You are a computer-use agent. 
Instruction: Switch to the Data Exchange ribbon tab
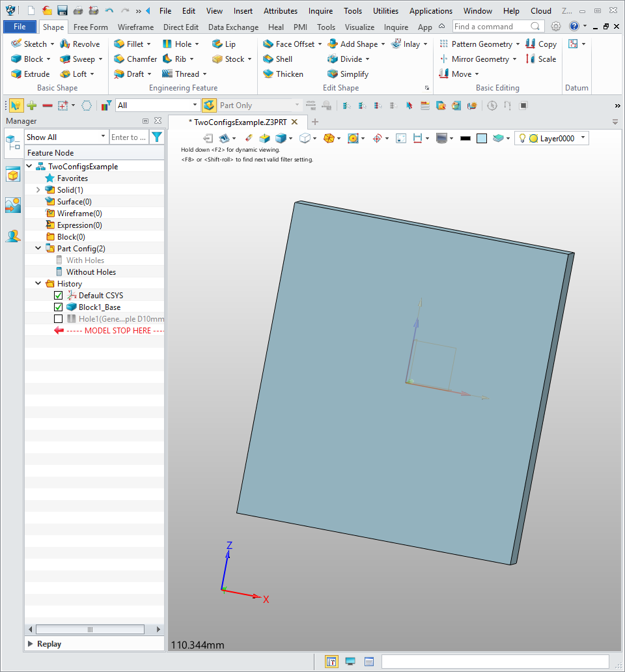point(234,27)
